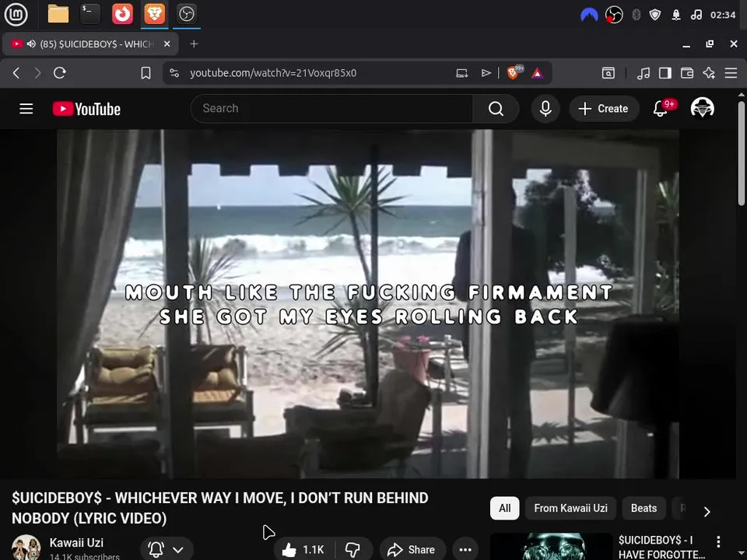Select the Beats filter chip
747x560 pixels.
click(x=644, y=508)
